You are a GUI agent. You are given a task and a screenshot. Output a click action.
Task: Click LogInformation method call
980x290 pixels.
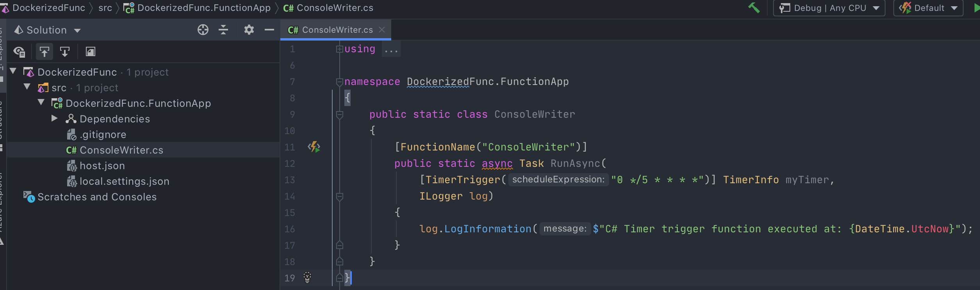coord(488,229)
